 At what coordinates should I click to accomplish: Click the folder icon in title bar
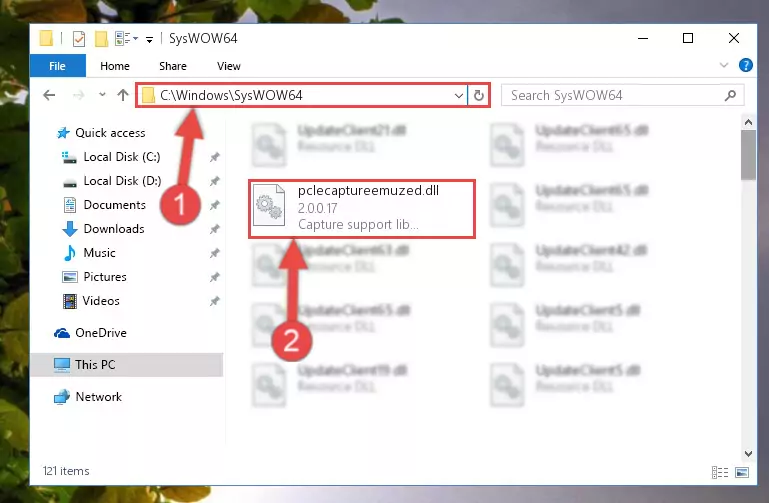[47, 38]
